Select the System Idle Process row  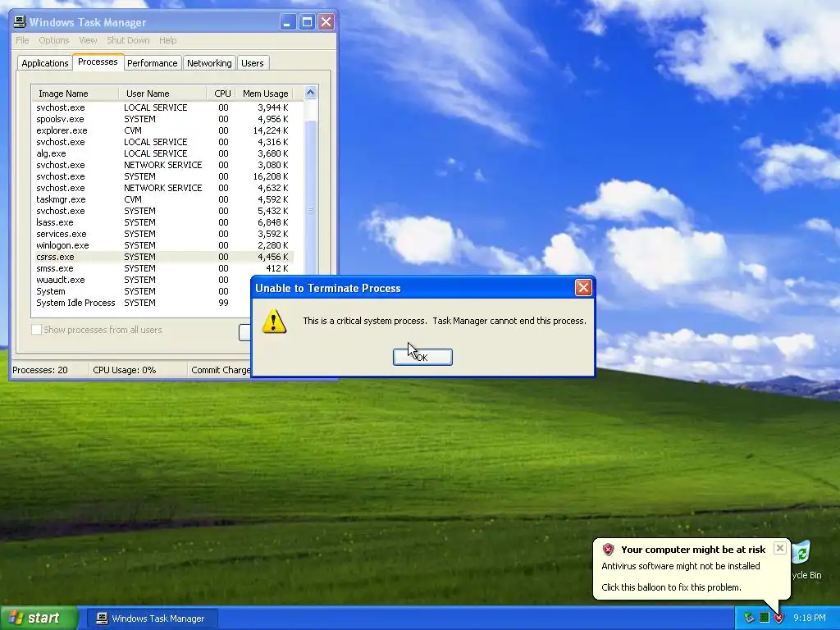click(142, 304)
